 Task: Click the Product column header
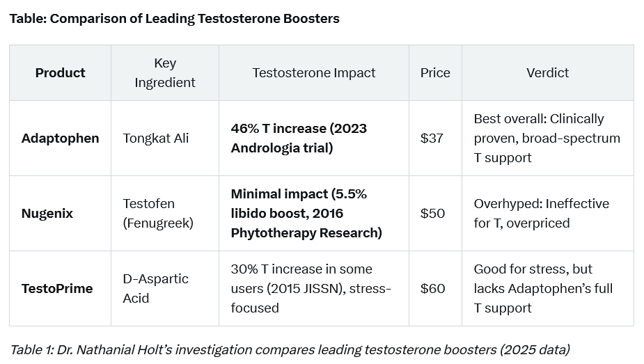point(60,72)
